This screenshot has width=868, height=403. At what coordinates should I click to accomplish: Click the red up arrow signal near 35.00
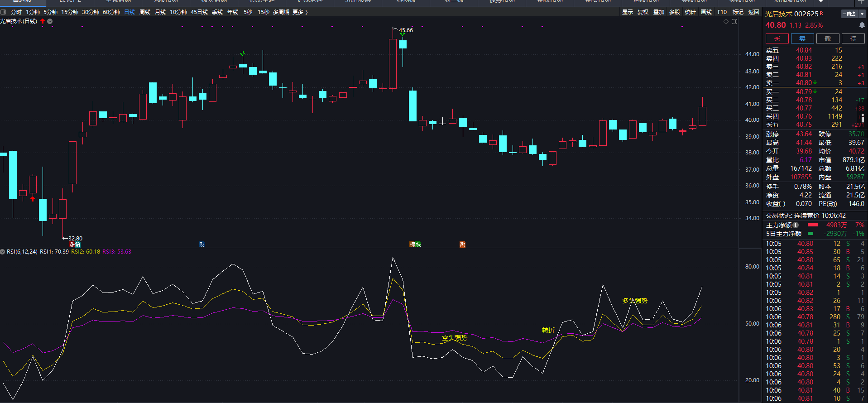(33, 199)
